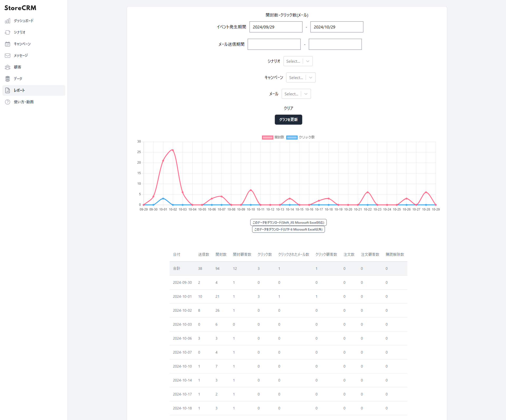Click the StoreCRM logo

[20, 8]
